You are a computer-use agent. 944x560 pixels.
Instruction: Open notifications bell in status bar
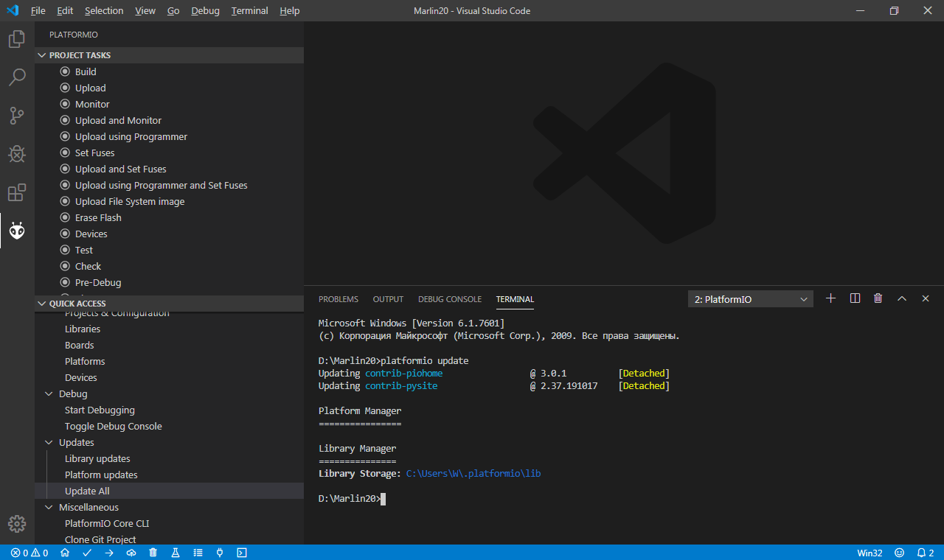[926, 553]
